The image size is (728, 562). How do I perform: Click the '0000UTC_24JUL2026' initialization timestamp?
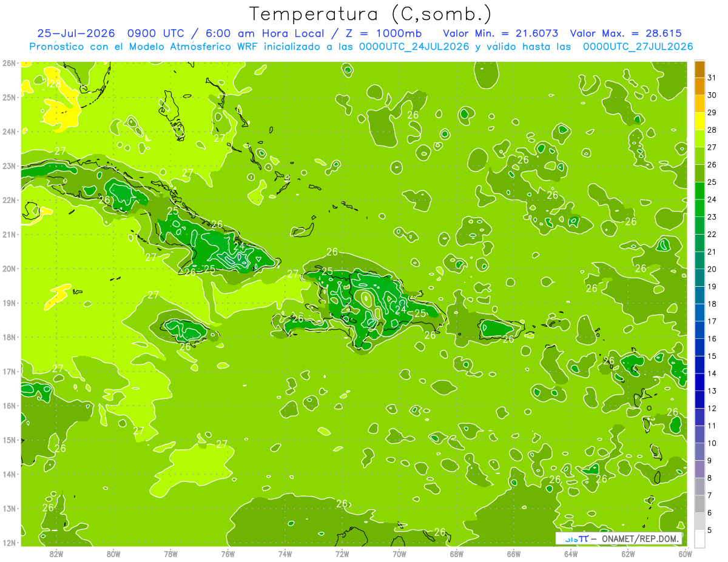pyautogui.click(x=414, y=47)
